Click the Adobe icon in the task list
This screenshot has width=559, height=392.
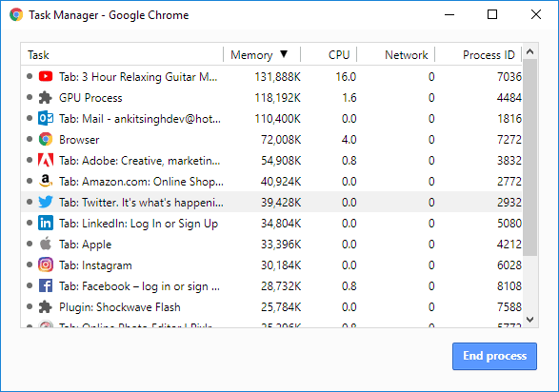(x=46, y=160)
